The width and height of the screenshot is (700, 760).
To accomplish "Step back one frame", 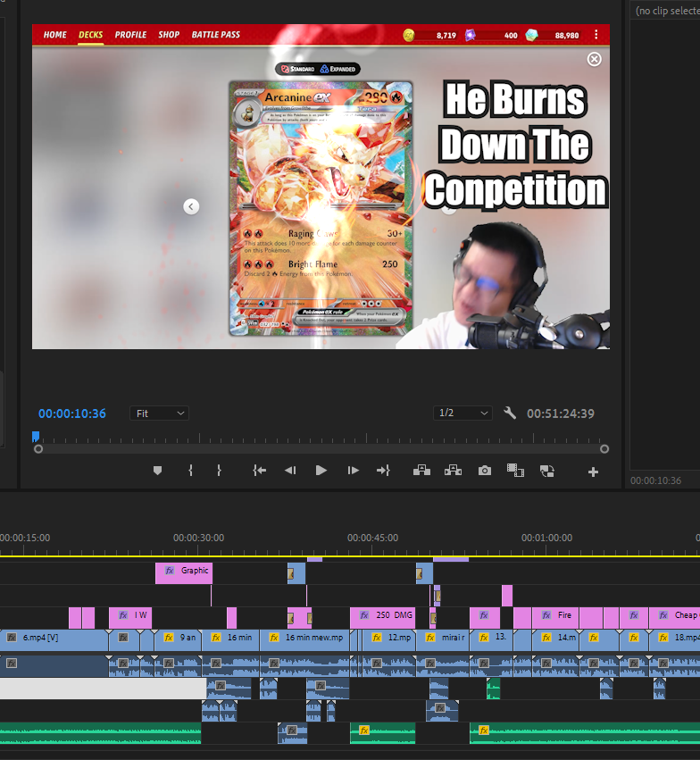I will (x=290, y=471).
